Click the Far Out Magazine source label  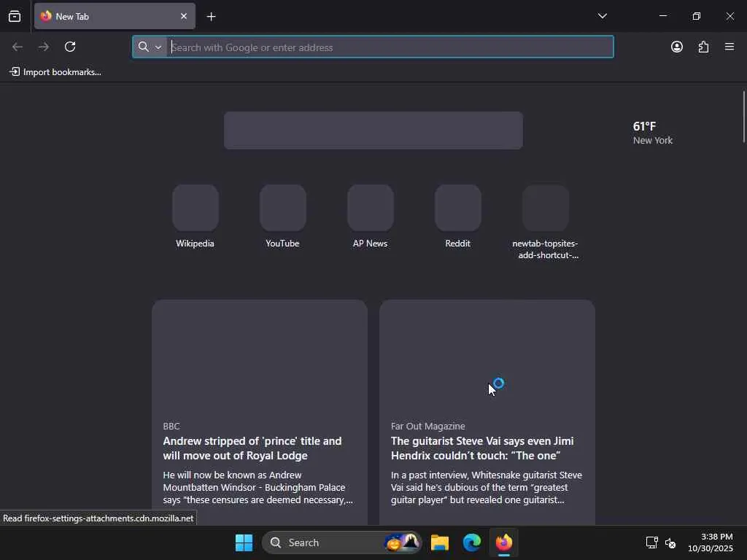click(x=427, y=426)
